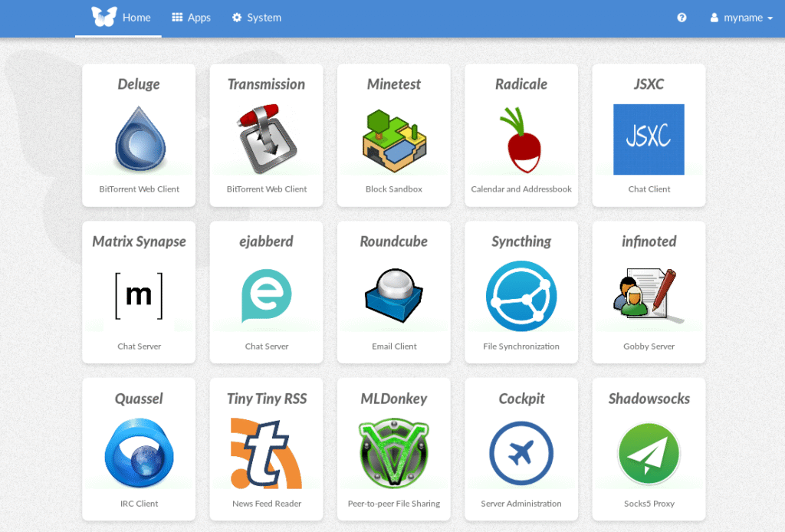Click the Shadowsocks paper plane icon
This screenshot has width=785, height=532.
[649, 453]
